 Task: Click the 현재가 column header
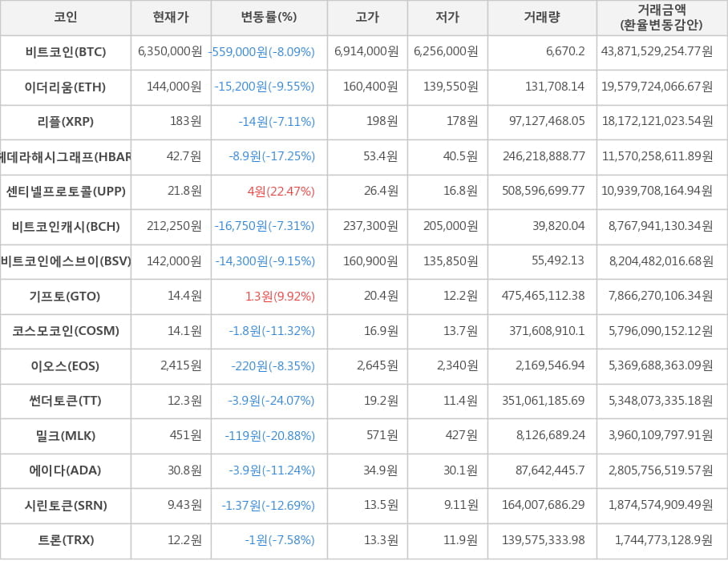click(171, 17)
